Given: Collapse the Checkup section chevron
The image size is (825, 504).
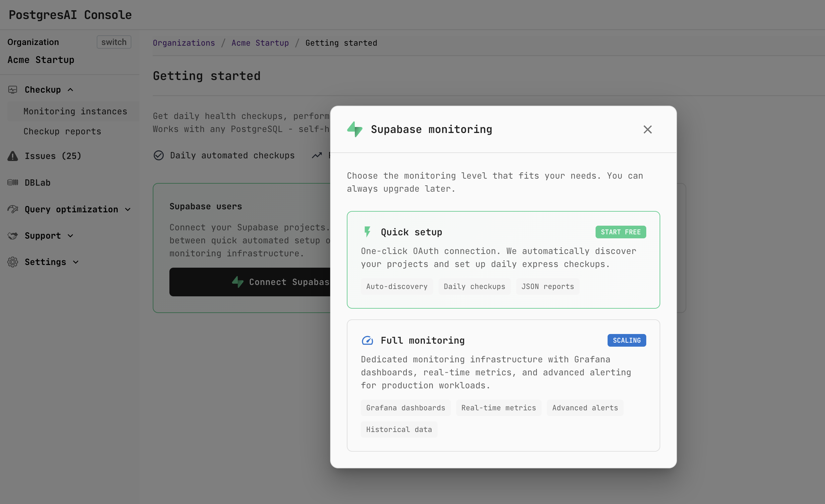Looking at the screenshot, I should pyautogui.click(x=70, y=89).
